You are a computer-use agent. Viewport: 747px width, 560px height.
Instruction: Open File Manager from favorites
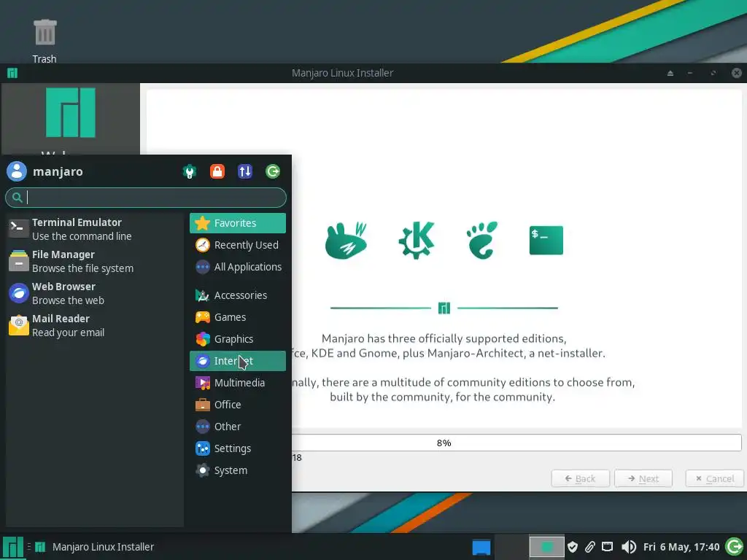(94, 262)
